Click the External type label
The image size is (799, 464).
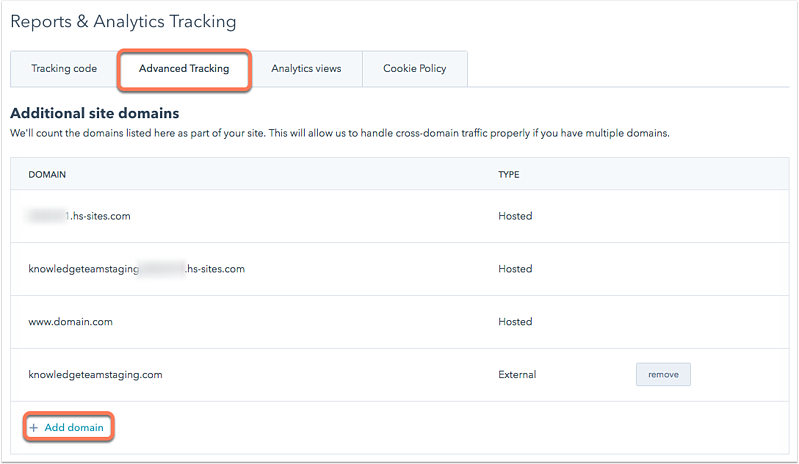[517, 375]
